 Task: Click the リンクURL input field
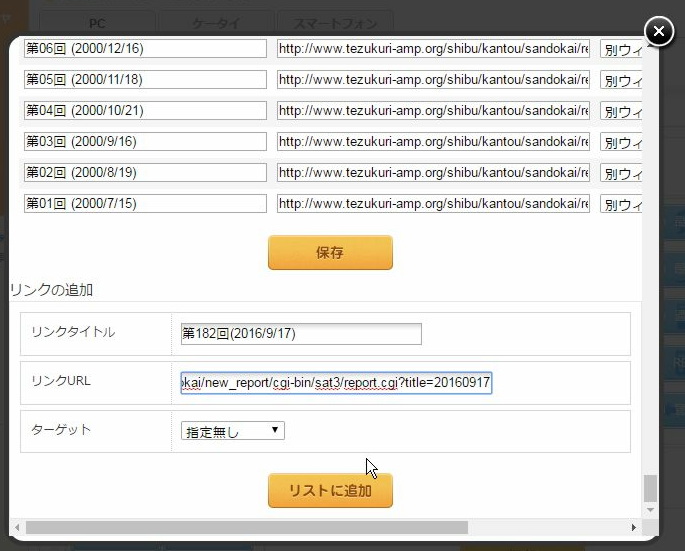point(336,383)
